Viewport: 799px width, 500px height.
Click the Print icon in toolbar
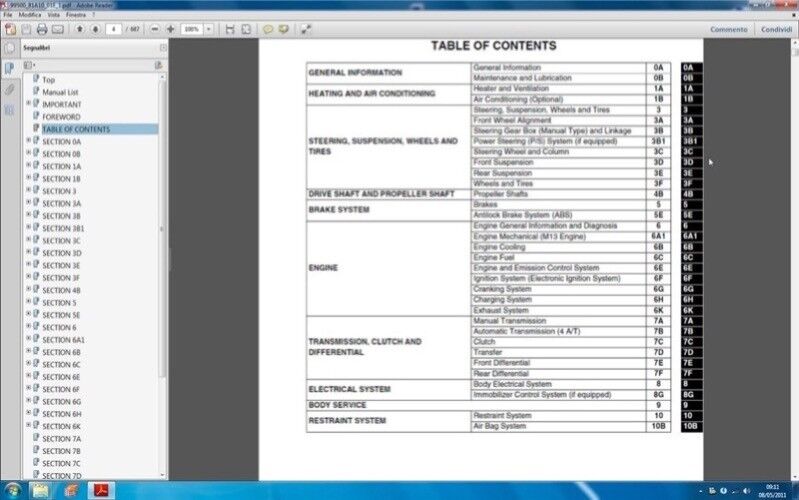(41, 30)
